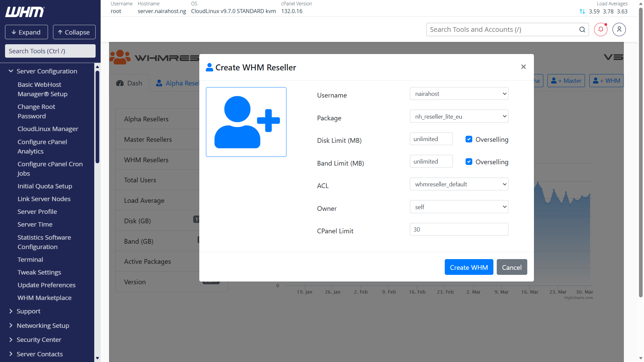Open the Username dropdown
Image resolution: width=644 pixels, height=362 pixels.
(x=459, y=94)
